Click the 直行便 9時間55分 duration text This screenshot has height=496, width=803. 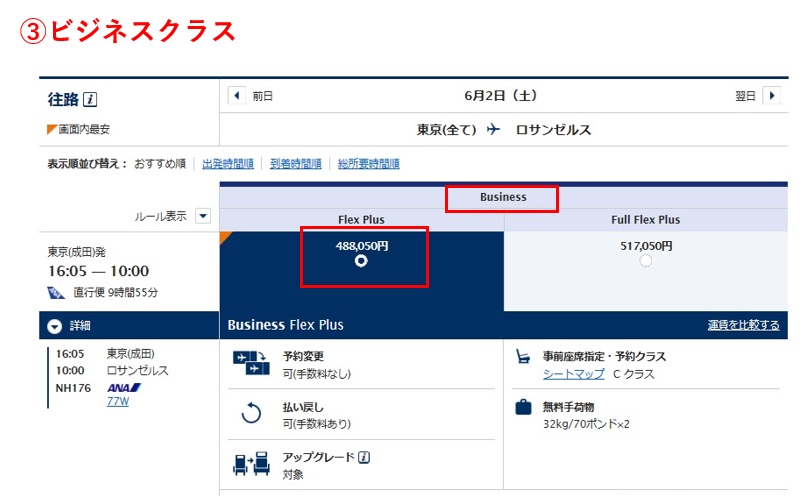[x=116, y=292]
